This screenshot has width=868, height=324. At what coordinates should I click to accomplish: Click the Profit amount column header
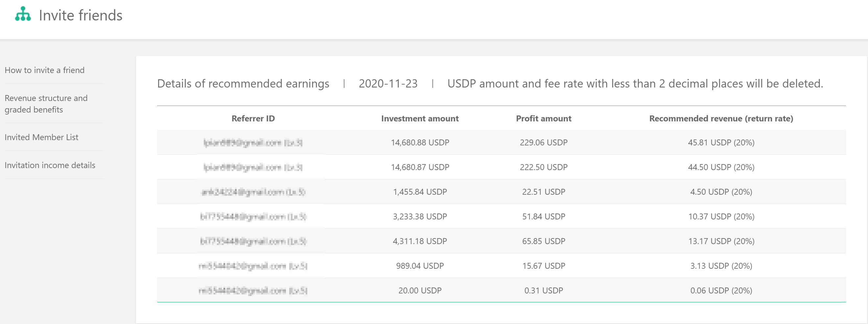tap(543, 119)
